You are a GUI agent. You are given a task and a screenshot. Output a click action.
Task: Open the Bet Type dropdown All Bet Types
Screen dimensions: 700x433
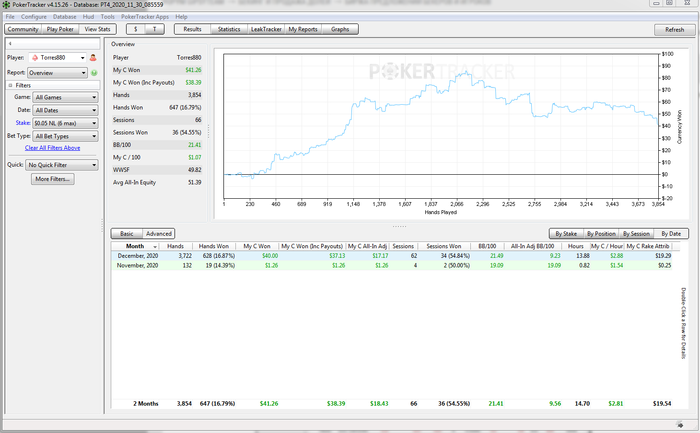click(65, 136)
